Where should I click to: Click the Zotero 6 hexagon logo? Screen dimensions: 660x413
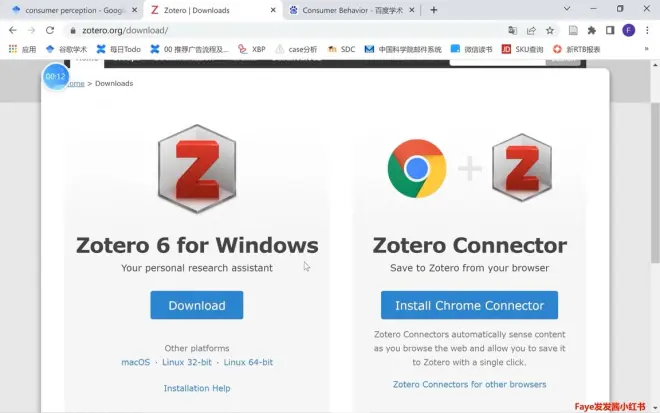197,169
